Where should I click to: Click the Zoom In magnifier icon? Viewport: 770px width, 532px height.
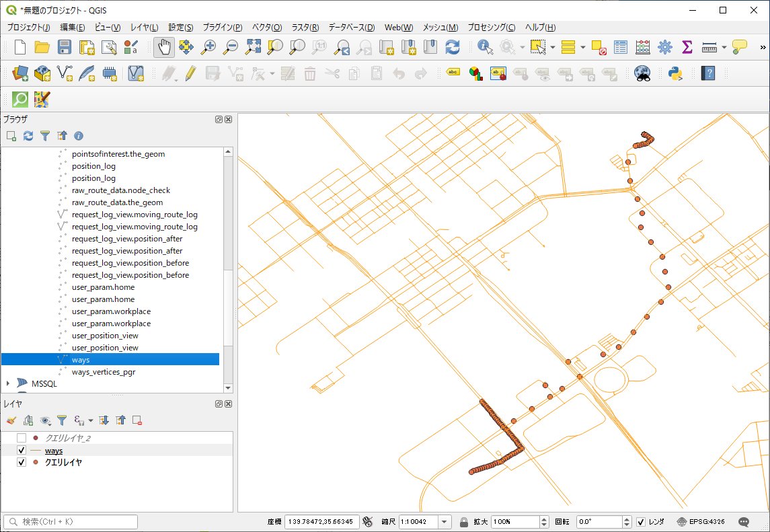tap(208, 47)
